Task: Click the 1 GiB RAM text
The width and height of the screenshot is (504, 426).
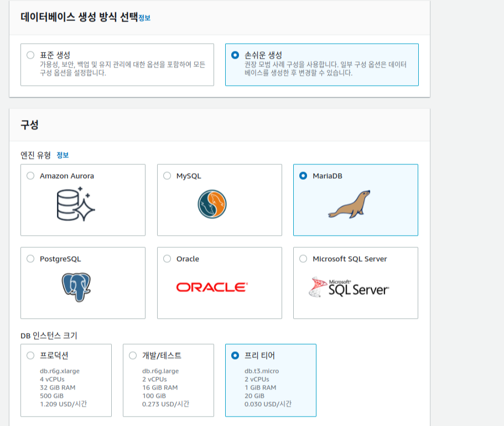Action: tap(261, 387)
